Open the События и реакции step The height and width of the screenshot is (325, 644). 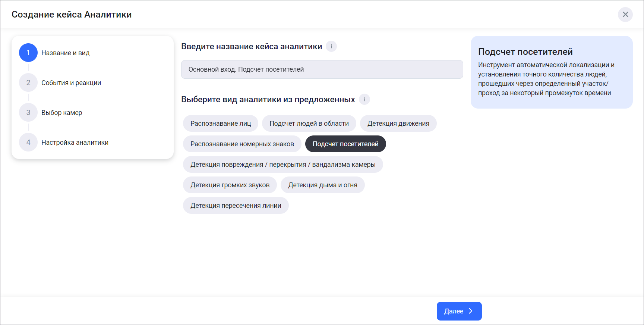point(71,83)
